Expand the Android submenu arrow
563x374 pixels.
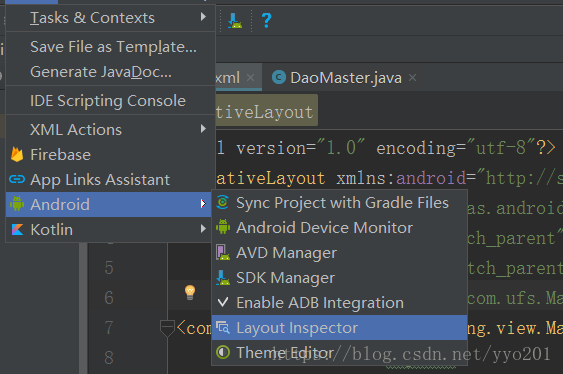pyautogui.click(x=203, y=204)
